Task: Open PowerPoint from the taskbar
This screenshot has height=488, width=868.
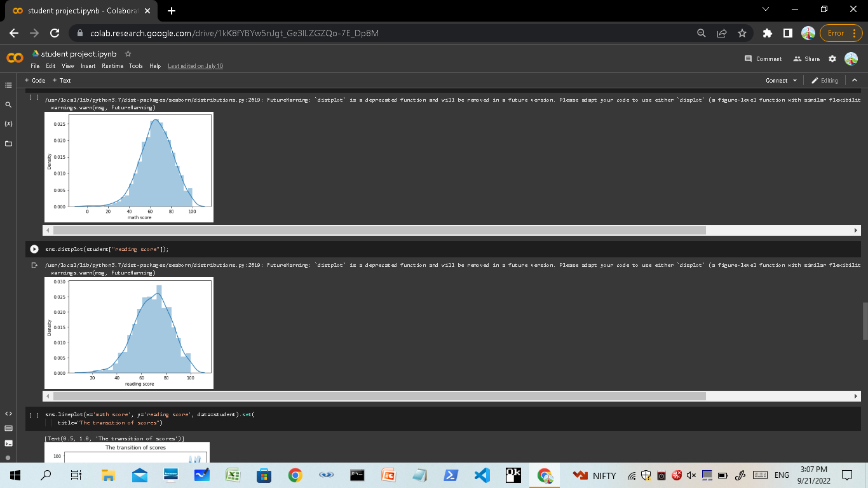Action: (x=388, y=475)
